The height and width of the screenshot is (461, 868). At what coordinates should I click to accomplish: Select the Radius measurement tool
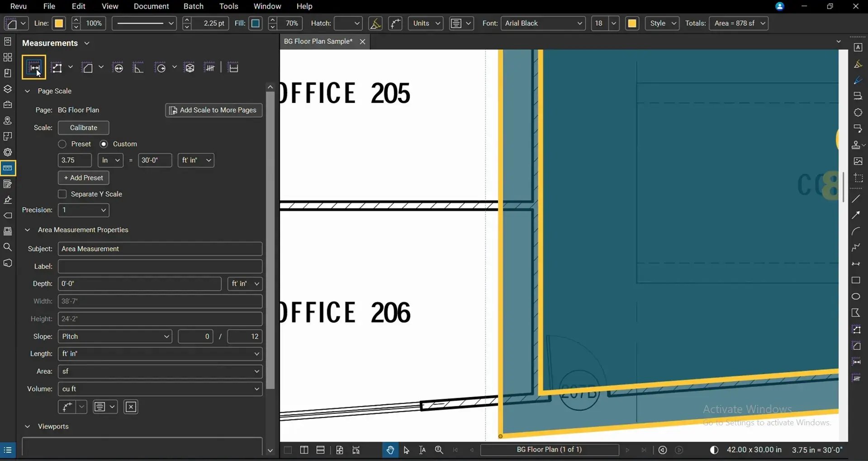161,68
